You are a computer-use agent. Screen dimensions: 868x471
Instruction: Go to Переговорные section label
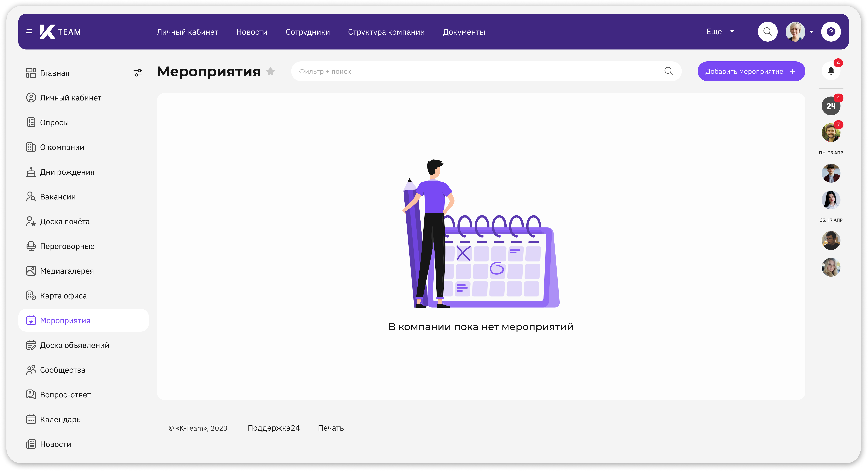coord(67,246)
